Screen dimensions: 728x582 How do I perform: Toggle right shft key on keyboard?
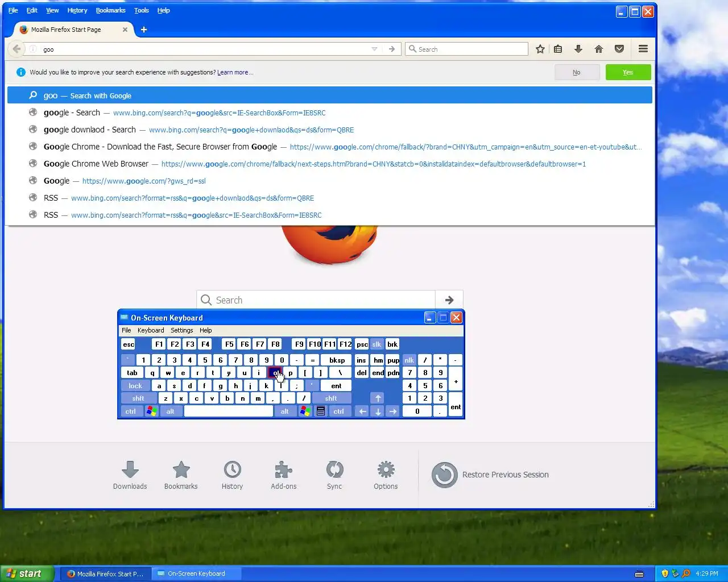click(x=331, y=398)
